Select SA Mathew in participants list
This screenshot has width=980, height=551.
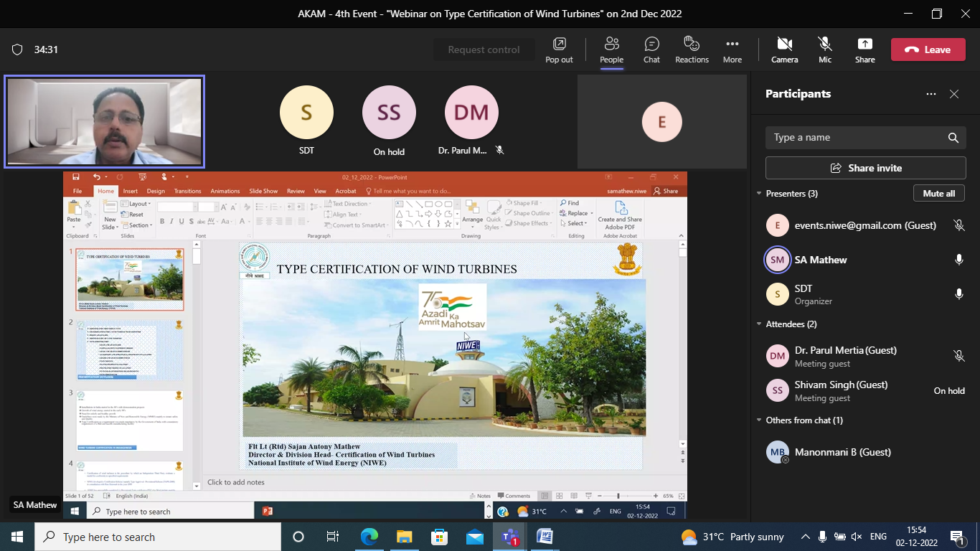tap(821, 260)
